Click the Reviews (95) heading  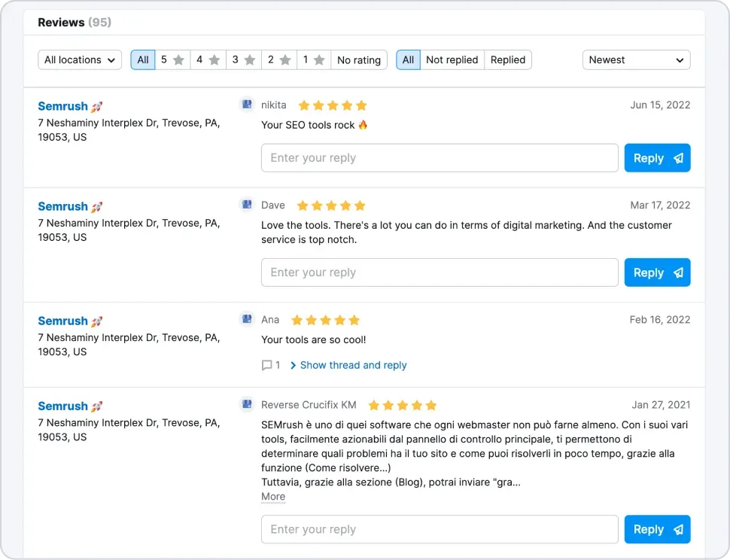(x=75, y=23)
